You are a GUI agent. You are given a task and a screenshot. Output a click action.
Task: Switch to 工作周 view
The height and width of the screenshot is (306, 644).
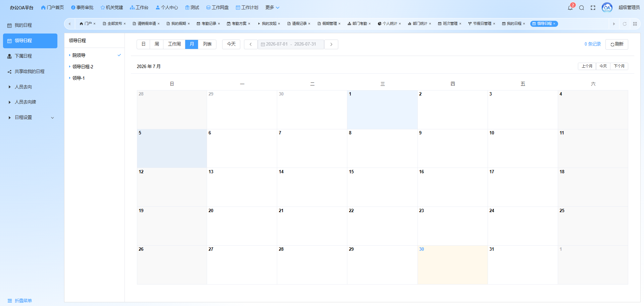coord(174,44)
